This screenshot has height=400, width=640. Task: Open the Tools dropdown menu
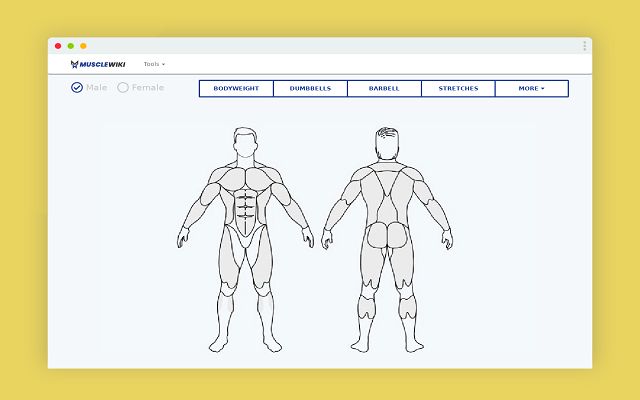(154, 64)
